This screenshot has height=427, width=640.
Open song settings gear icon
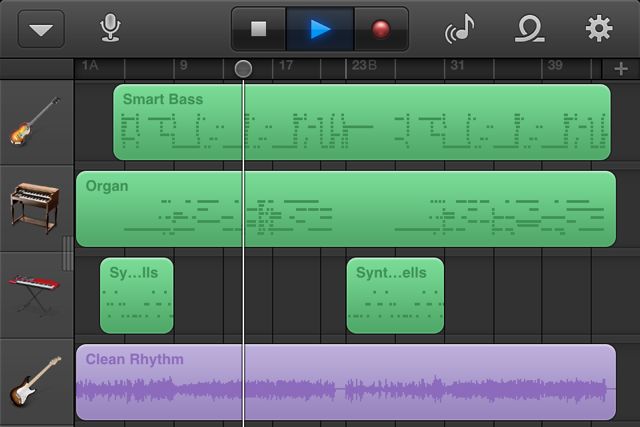[599, 29]
